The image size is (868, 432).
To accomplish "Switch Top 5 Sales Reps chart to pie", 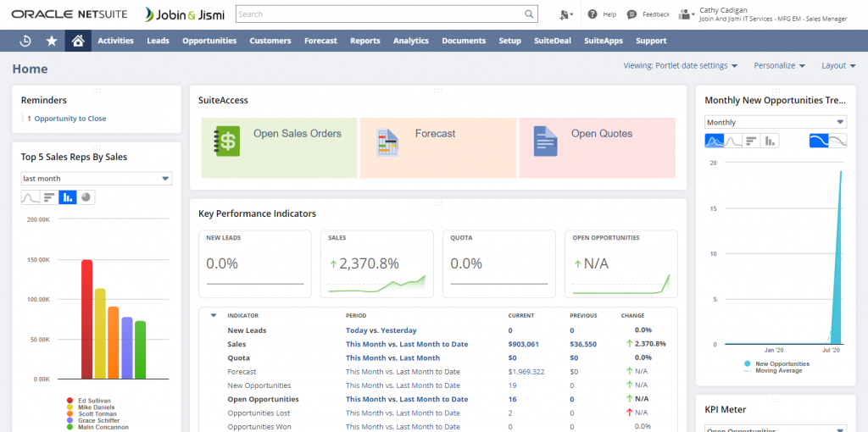I will click(x=86, y=197).
